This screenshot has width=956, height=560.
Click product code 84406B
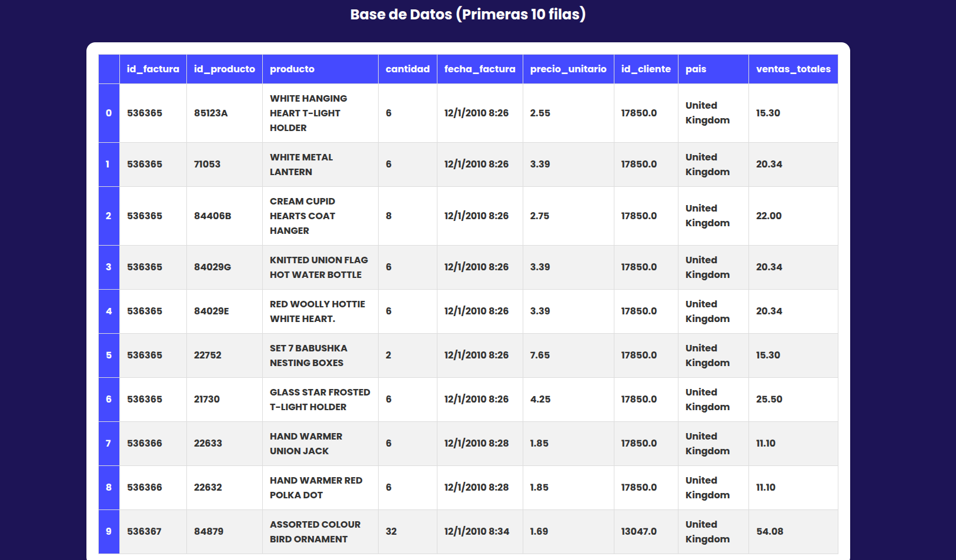pos(212,216)
